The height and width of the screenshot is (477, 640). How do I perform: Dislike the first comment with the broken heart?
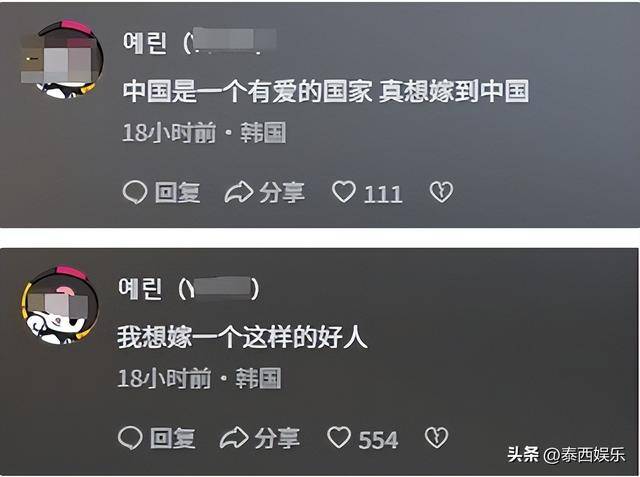[441, 191]
